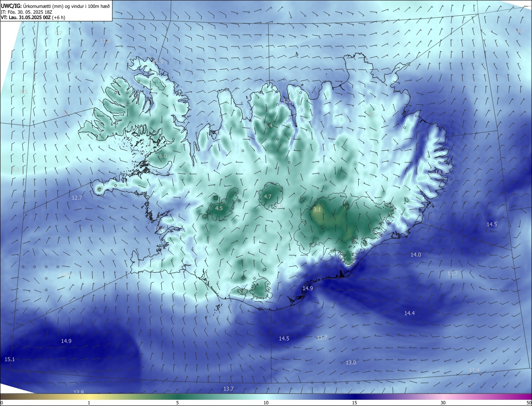Click the '9.3' value on the map
The width and height of the screenshot is (532, 406).
coord(16,169)
